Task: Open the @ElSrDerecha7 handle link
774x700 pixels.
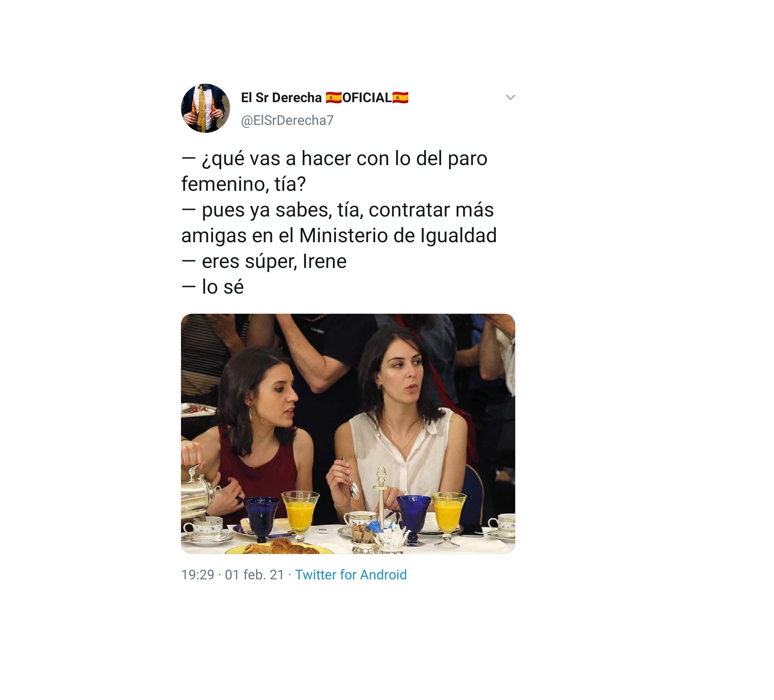Action: (287, 121)
